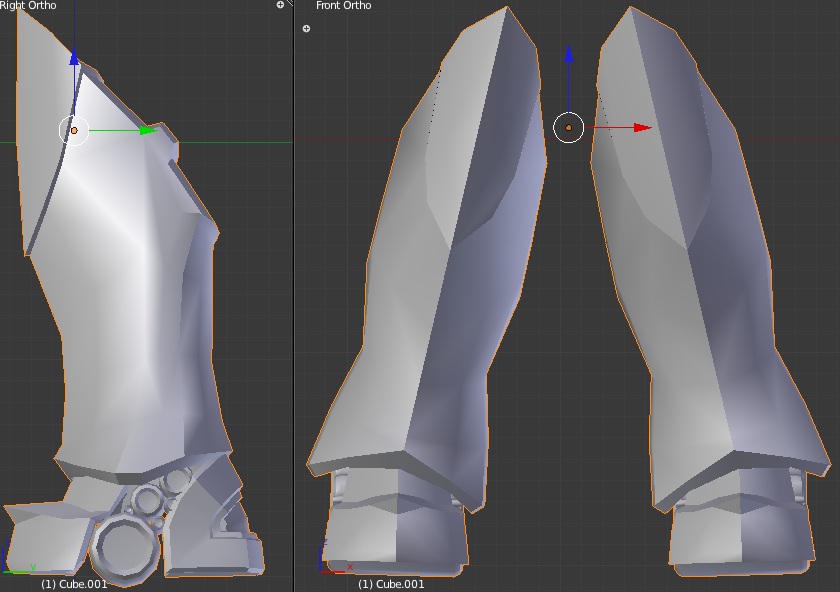The image size is (840, 592).
Task: Click manipulator center circle in Front Ortho view
Action: point(568,128)
